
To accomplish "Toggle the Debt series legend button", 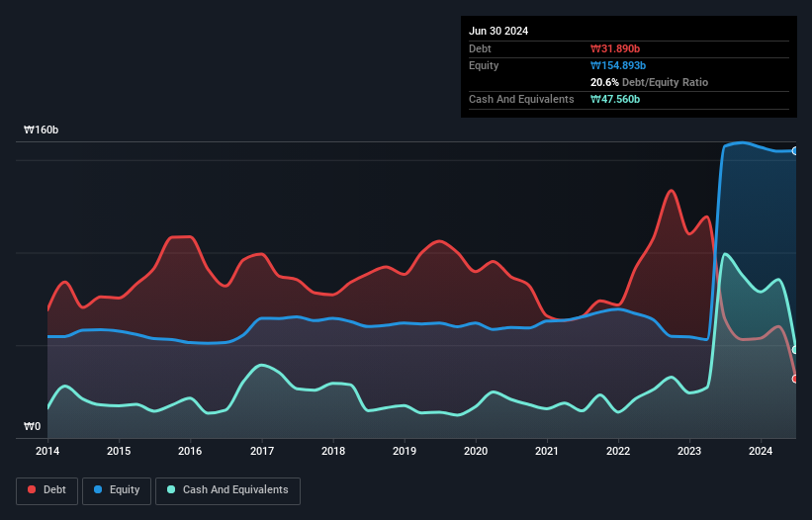I will tap(47, 490).
